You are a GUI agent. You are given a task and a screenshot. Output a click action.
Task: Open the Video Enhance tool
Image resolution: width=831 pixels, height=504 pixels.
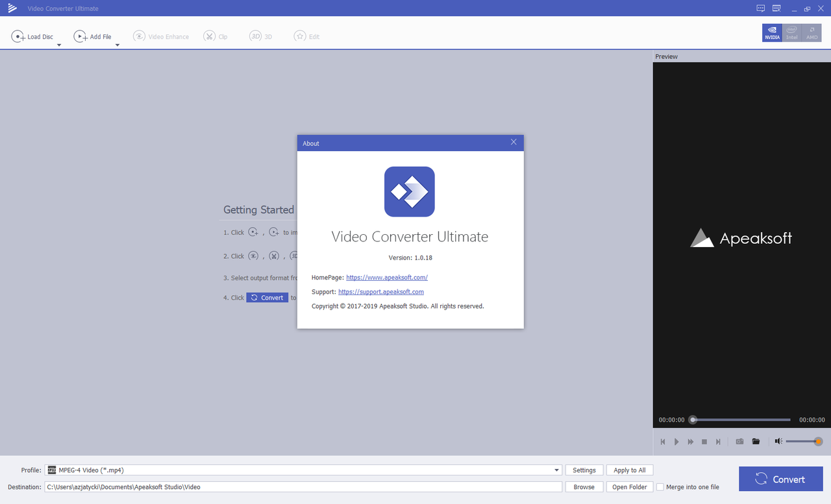pyautogui.click(x=161, y=37)
